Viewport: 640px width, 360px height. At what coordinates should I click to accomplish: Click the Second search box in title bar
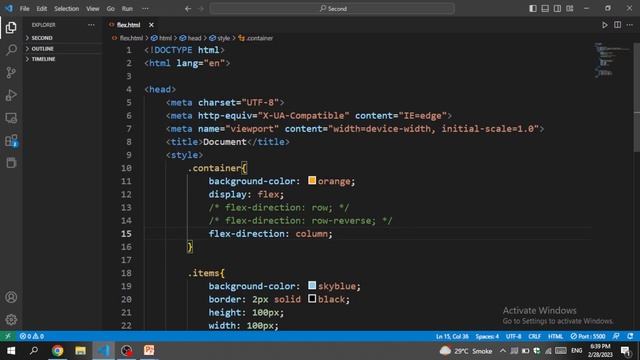pos(332,9)
